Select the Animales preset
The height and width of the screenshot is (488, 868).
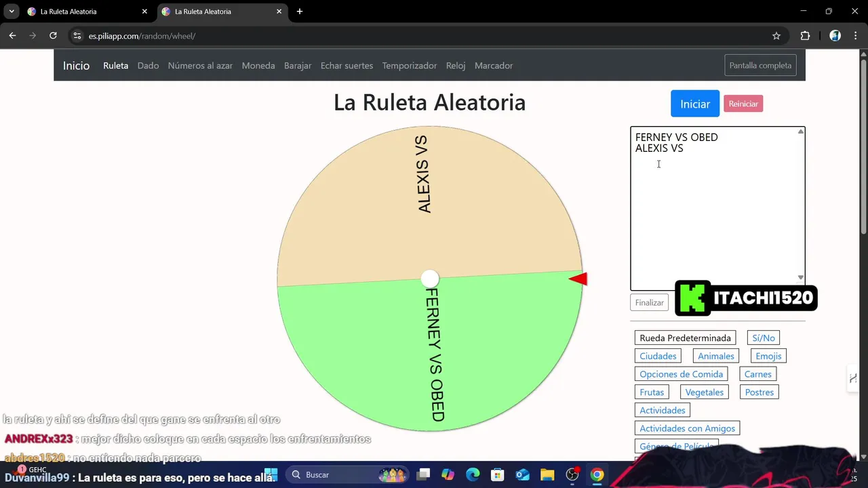pyautogui.click(x=716, y=356)
